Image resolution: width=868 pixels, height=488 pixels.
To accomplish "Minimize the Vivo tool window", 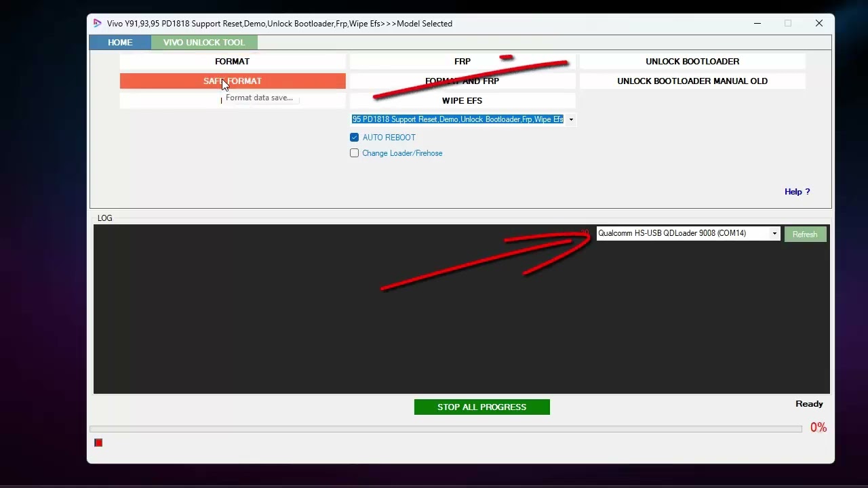I will coord(757,23).
